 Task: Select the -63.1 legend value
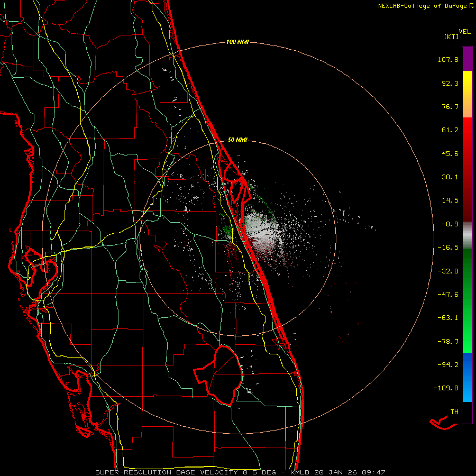pyautogui.click(x=448, y=318)
